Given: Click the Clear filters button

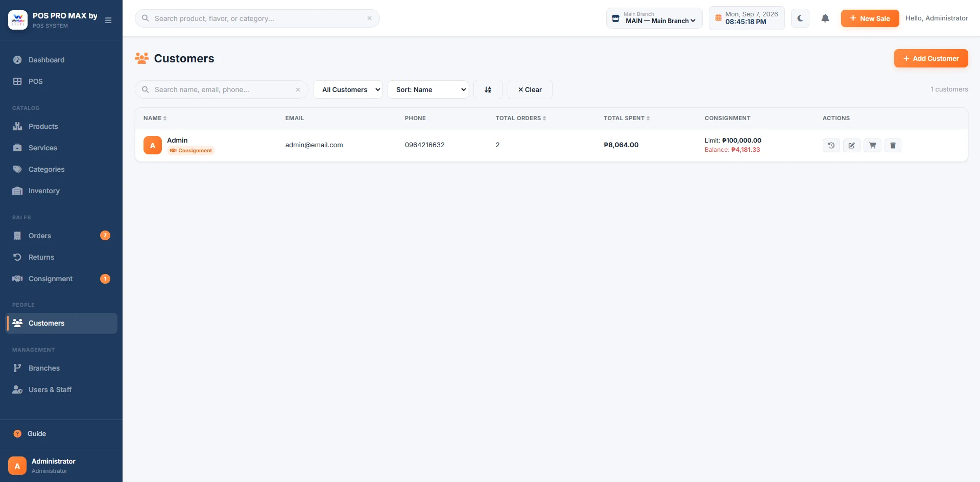Looking at the screenshot, I should pos(530,89).
